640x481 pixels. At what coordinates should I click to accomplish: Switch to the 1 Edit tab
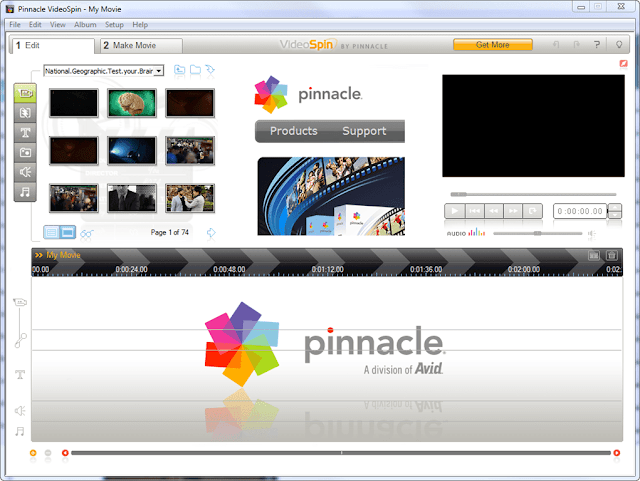tap(52, 45)
